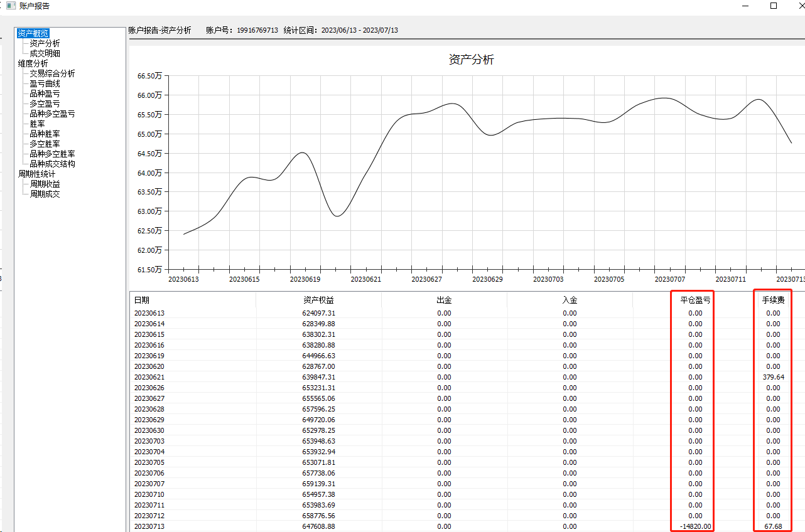805x532 pixels.
Task: Select 维度分析 tree node
Action: [x=33, y=63]
